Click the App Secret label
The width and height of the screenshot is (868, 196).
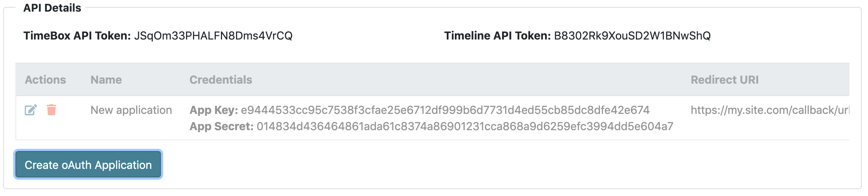click(221, 126)
